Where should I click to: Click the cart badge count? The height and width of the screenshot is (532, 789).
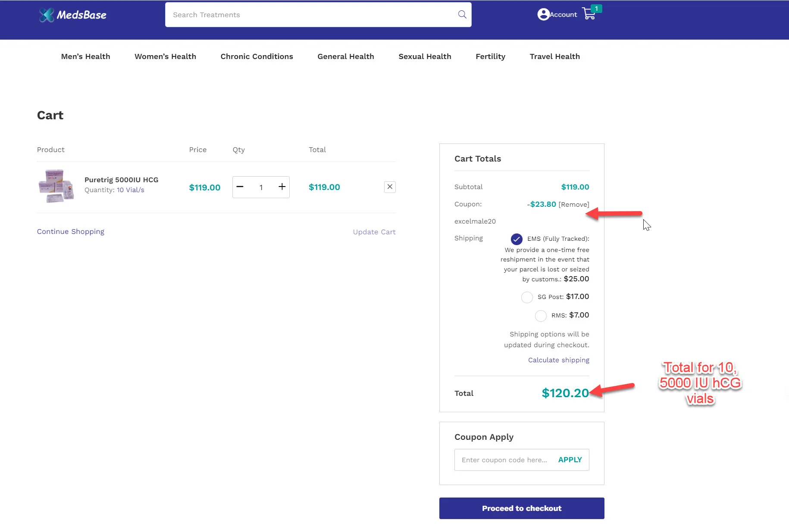596,9
